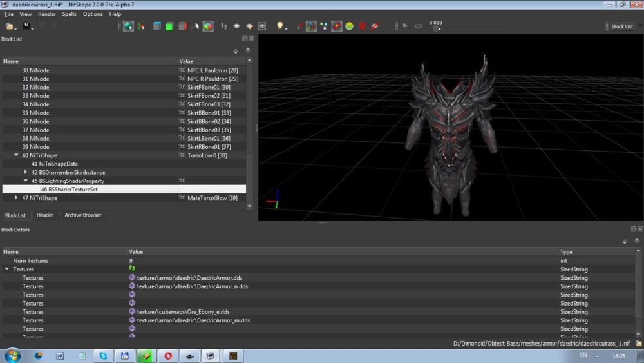Viewport: 644px width, 363px height.
Task: Select the 46 BSShaderTextureSet row
Action: [124, 190]
